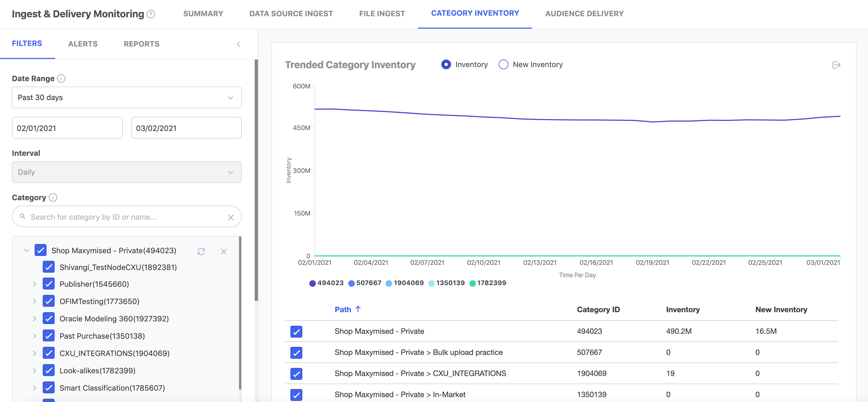Click the Category info icon
Screen dimensions: 868x402
(53, 197)
